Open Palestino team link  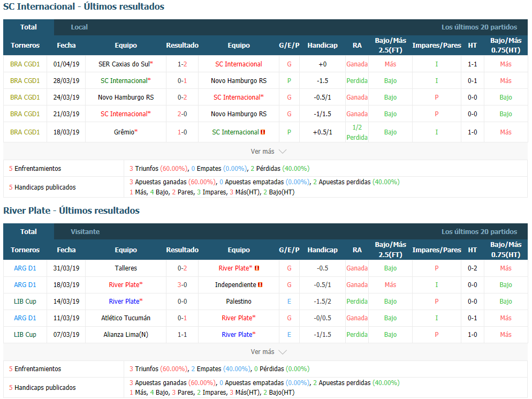point(239,302)
